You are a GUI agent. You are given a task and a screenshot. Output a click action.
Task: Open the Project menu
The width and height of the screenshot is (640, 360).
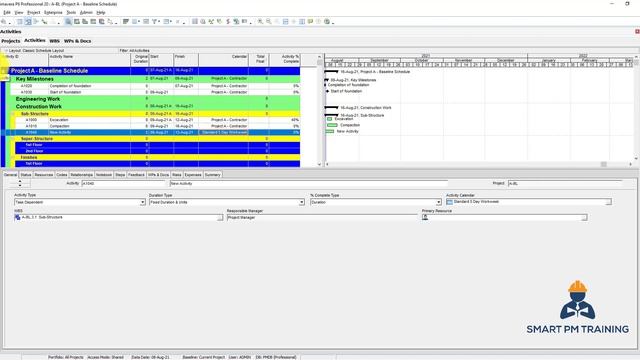[x=33, y=13]
